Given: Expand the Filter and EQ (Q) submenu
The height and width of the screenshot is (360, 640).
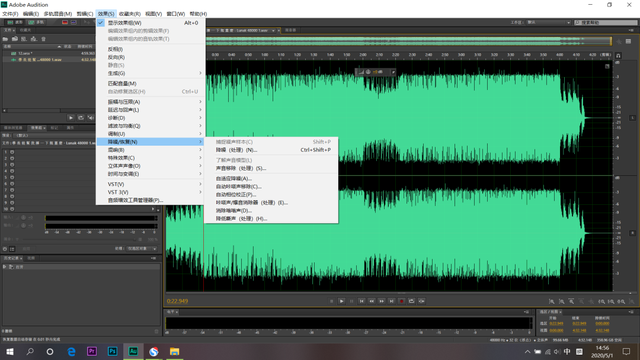Looking at the screenshot, I should [x=150, y=126].
